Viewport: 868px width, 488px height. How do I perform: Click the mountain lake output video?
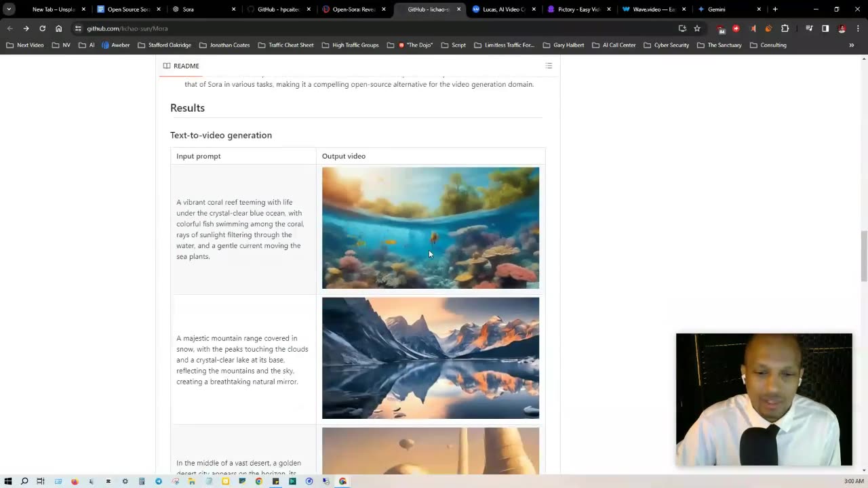[431, 358]
